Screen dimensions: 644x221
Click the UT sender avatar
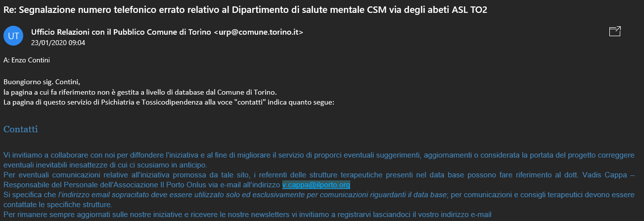pos(13,36)
